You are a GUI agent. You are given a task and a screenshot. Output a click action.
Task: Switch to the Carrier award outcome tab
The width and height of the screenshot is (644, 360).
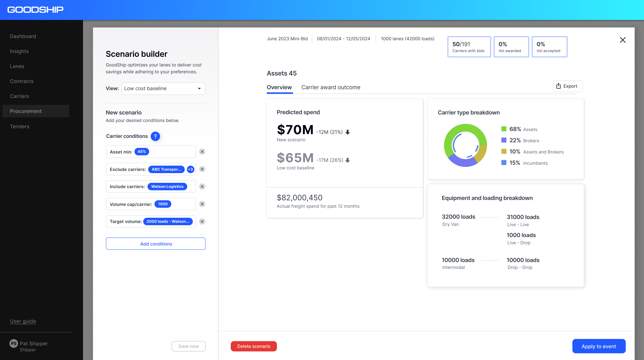pyautogui.click(x=331, y=87)
